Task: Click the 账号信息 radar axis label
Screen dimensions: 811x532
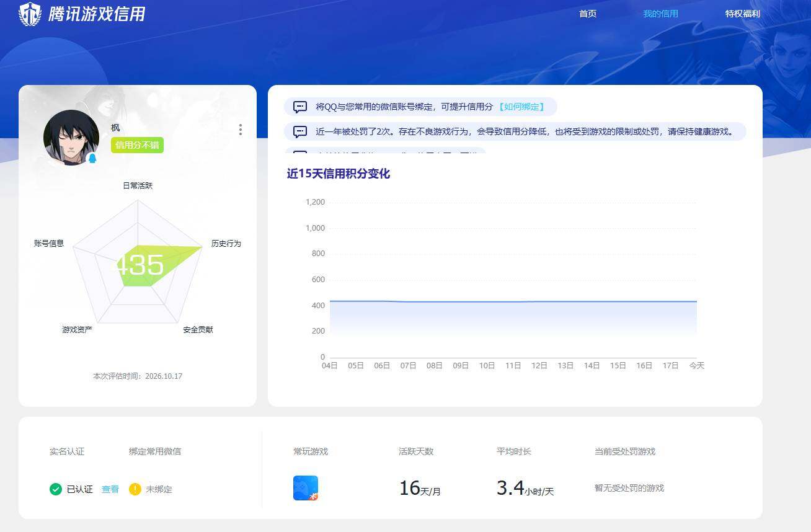Action: click(x=49, y=243)
